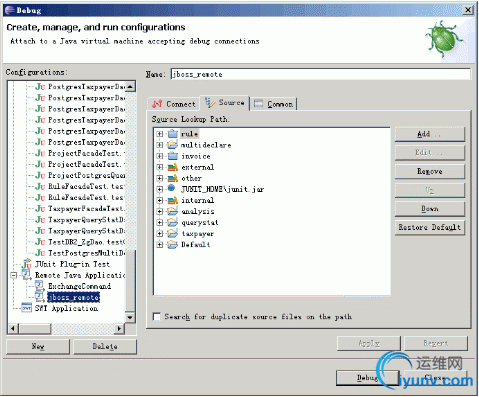Open the Common tab
Viewport: 479px width, 397px height.
(273, 104)
